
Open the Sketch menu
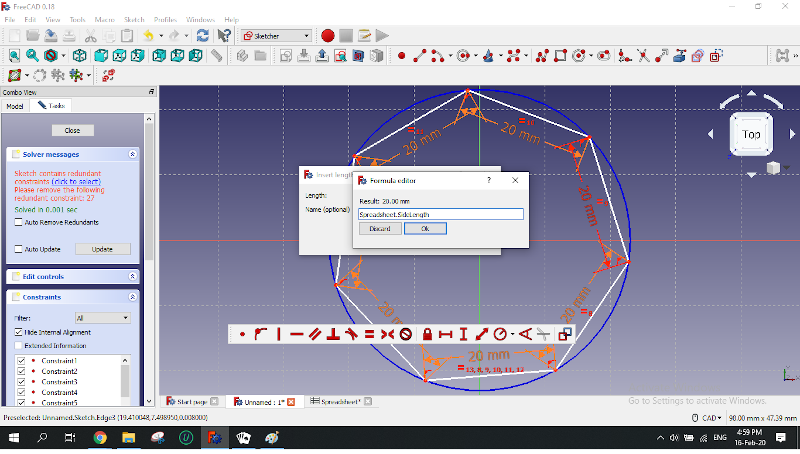point(134,19)
